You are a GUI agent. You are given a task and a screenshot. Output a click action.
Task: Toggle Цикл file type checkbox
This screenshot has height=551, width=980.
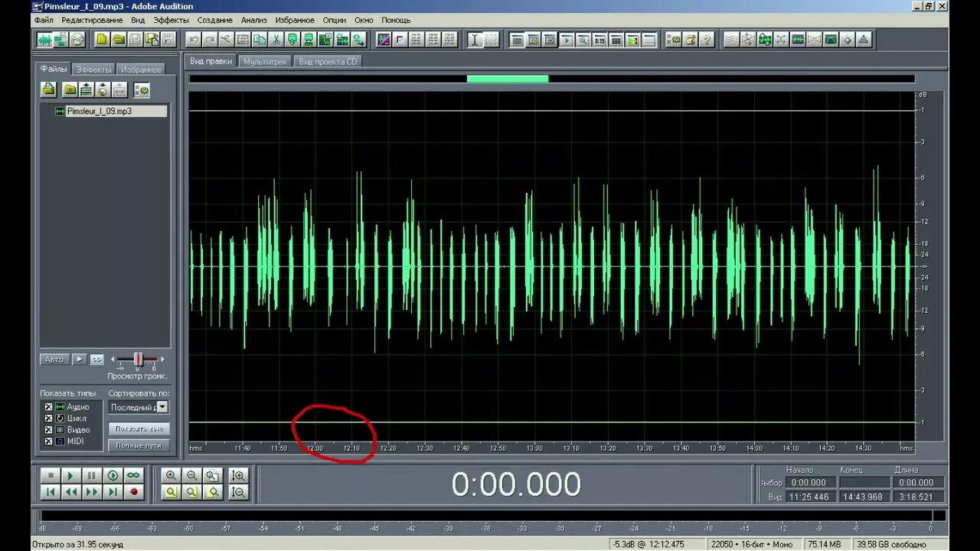[49, 419]
